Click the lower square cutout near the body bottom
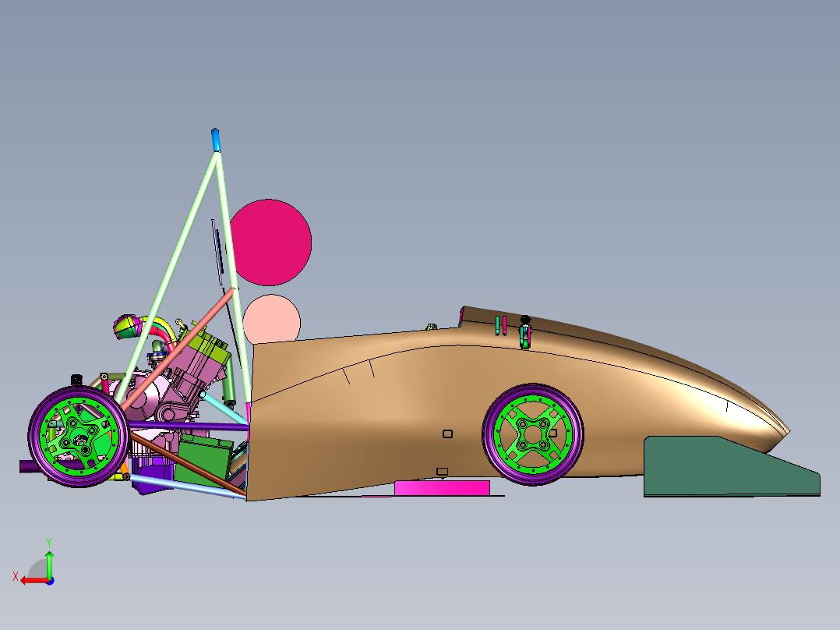This screenshot has width=840, height=630. 442,472
